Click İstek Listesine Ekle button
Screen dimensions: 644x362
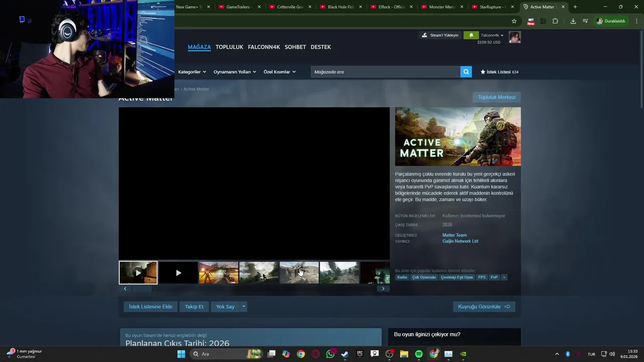[x=150, y=307]
